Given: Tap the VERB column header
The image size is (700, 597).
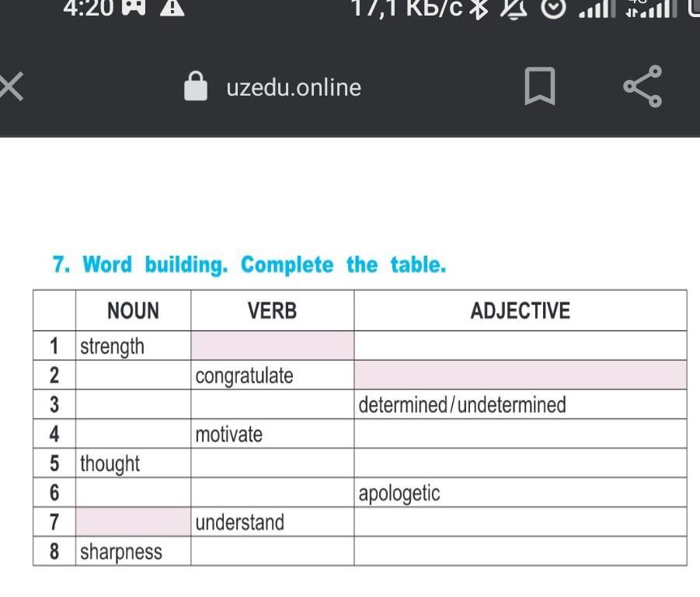Looking at the screenshot, I should [x=273, y=311].
